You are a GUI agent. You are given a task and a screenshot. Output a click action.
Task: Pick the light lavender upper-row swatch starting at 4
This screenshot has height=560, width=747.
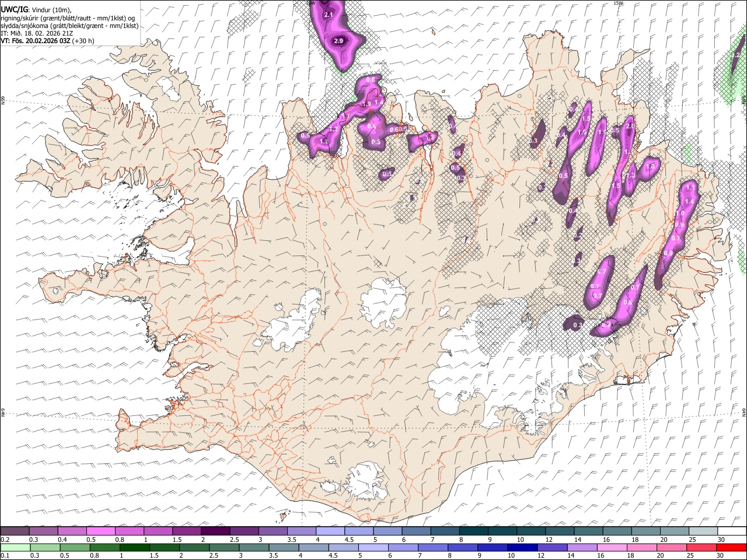pos(330,531)
